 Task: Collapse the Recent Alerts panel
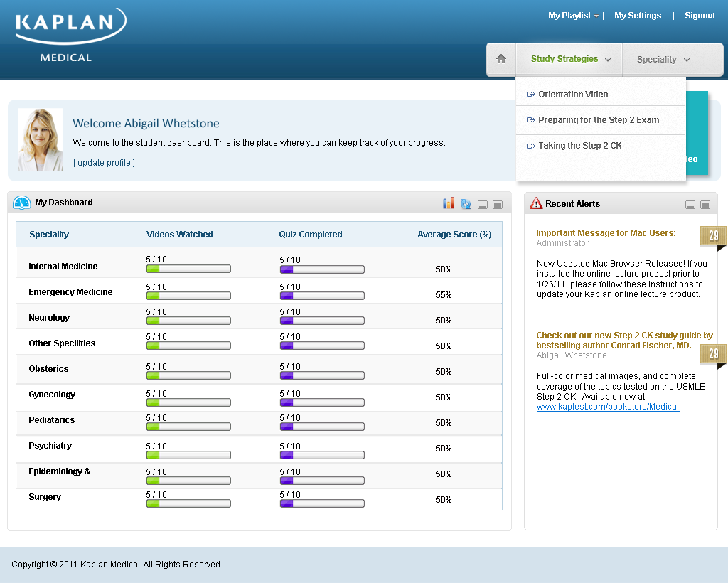(690, 205)
